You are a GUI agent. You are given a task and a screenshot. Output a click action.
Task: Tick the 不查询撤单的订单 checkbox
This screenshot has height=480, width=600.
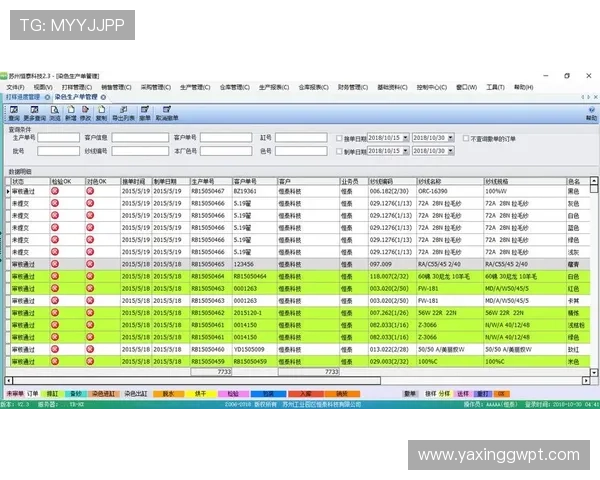[x=464, y=138]
